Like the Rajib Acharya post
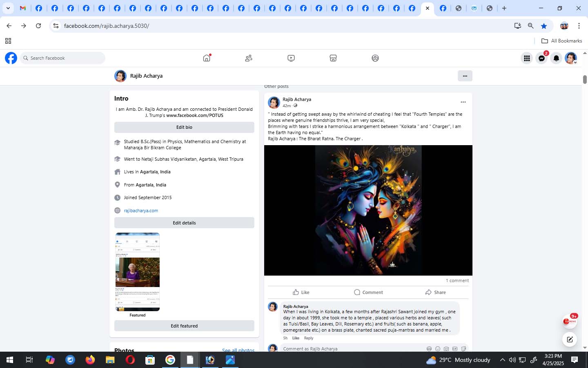The height and width of the screenshot is (368, 588). (301, 292)
